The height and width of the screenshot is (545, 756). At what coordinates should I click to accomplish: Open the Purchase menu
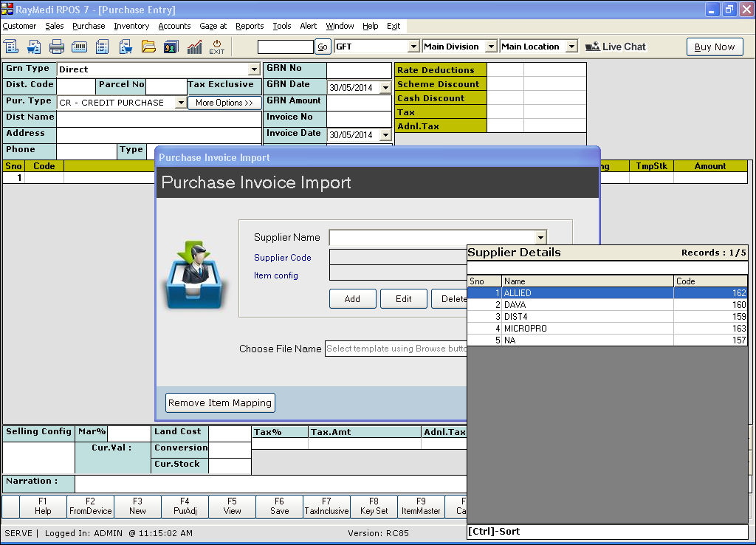(x=89, y=26)
